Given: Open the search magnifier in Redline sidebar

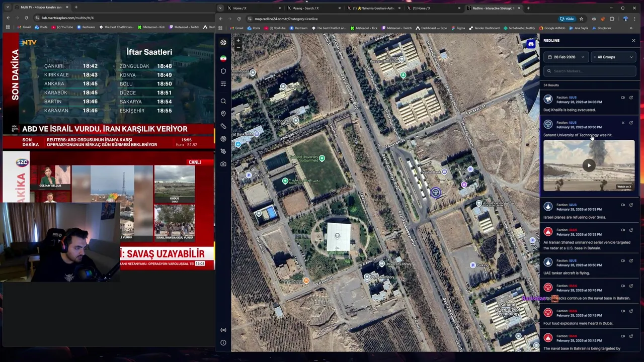Looking at the screenshot, I should click(x=223, y=101).
